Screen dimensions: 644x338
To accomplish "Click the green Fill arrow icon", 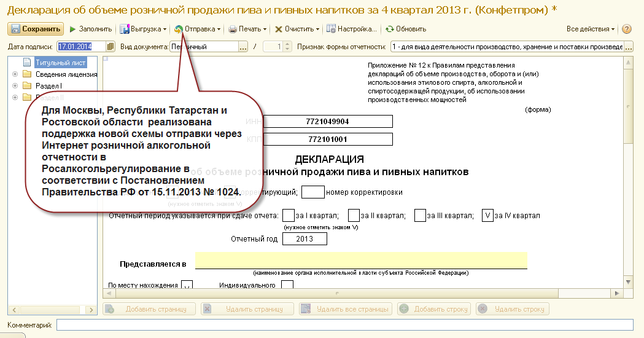I will coord(72,29).
